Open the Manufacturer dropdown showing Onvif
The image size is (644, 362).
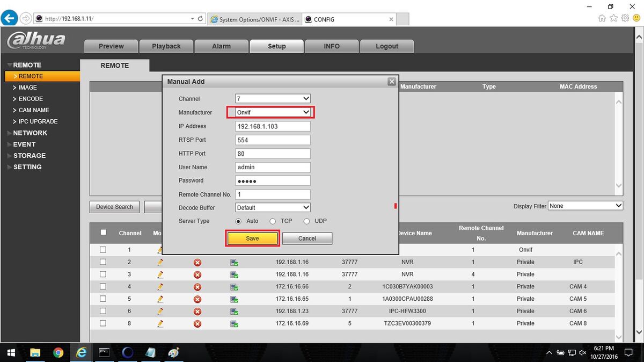273,112
